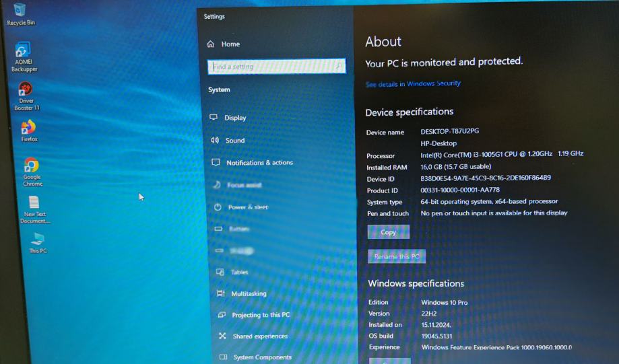Click the Power & sleep icon
The image size is (619, 364).
coord(218,207)
